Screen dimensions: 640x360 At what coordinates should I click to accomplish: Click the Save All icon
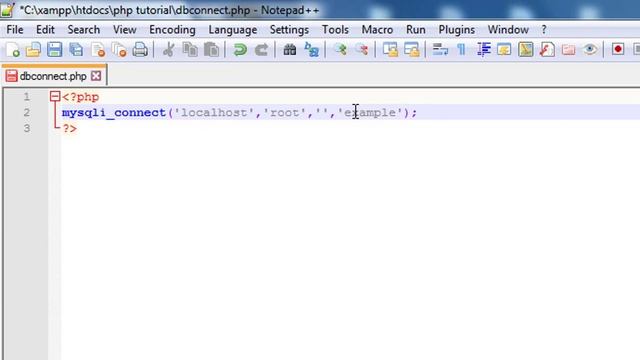[76, 50]
